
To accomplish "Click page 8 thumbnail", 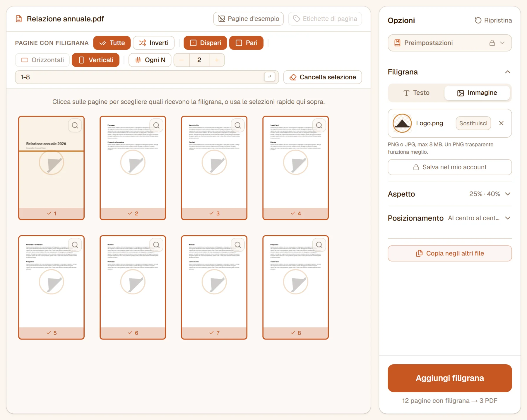I will [x=295, y=287].
